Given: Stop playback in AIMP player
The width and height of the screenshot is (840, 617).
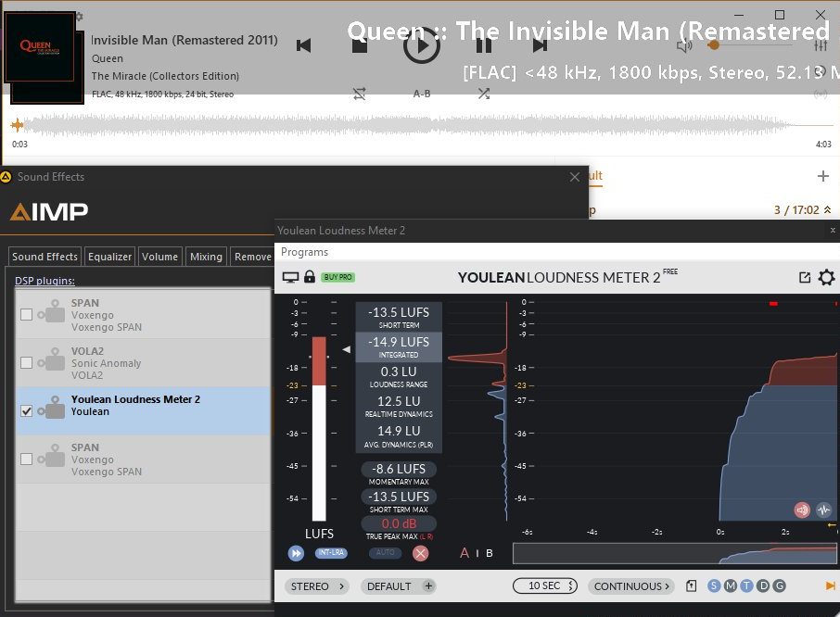Looking at the screenshot, I should [x=360, y=46].
